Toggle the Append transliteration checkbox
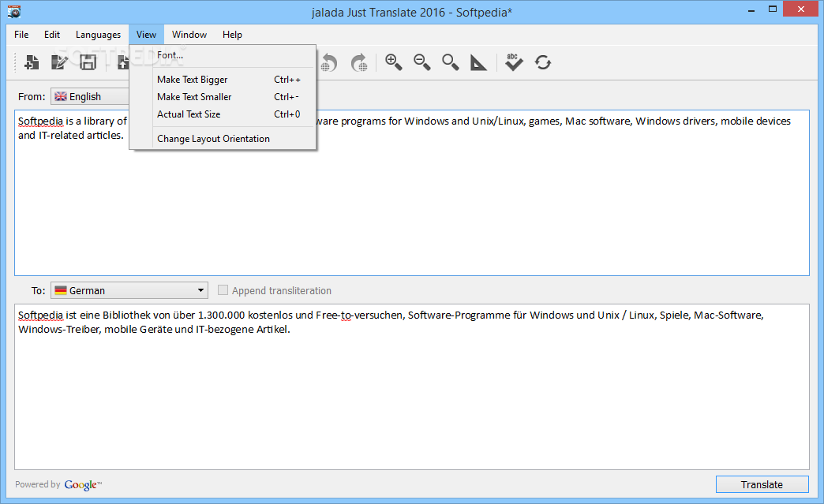This screenshot has height=504, width=824. coord(223,289)
